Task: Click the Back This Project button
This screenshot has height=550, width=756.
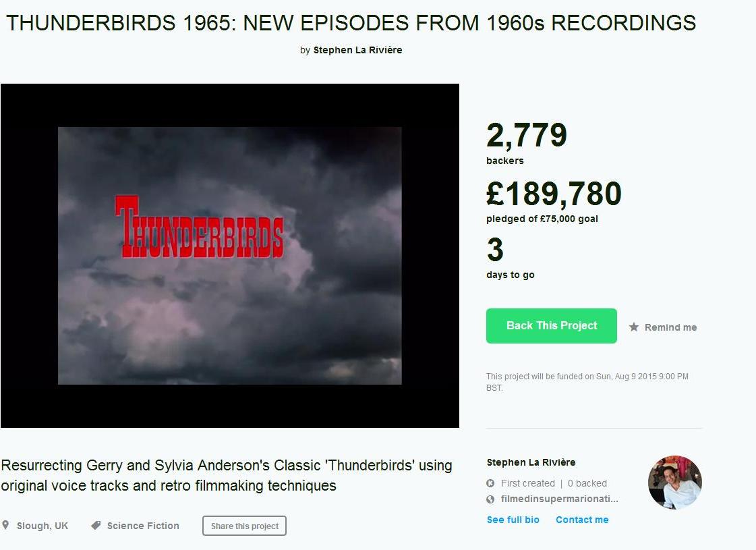Action: click(551, 326)
